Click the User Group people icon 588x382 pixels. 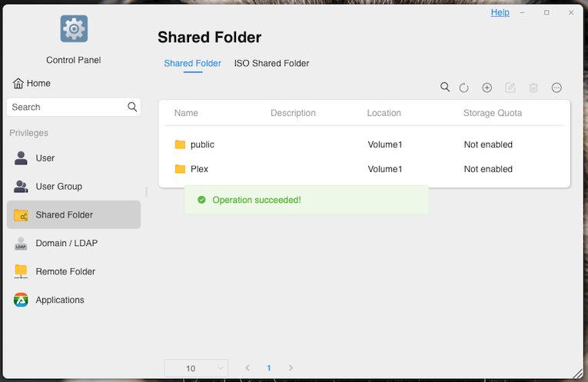tap(21, 186)
